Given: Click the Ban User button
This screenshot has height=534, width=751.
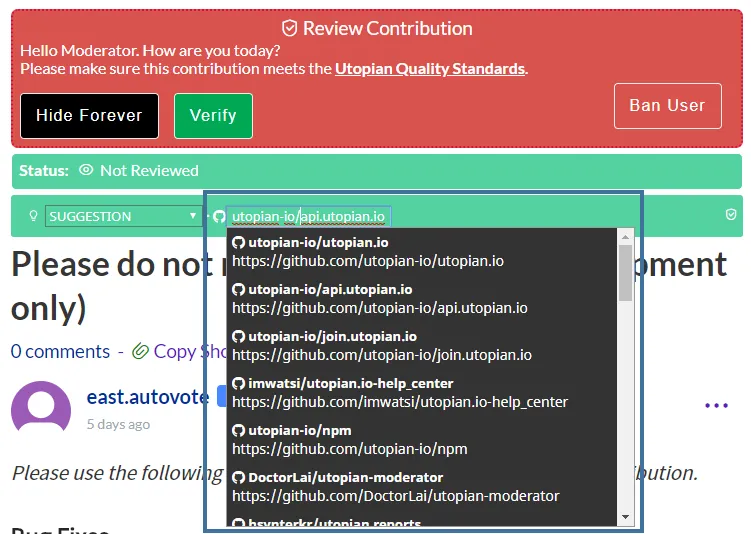Looking at the screenshot, I should click(x=667, y=106).
